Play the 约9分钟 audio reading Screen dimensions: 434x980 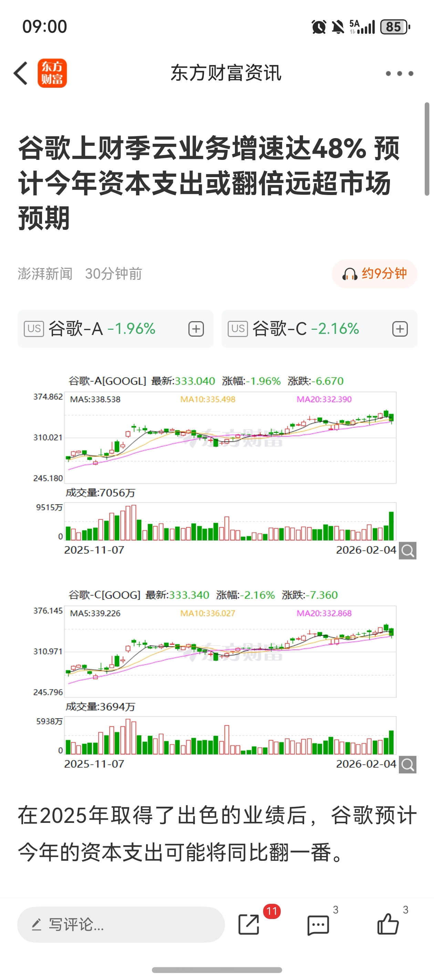(x=374, y=274)
